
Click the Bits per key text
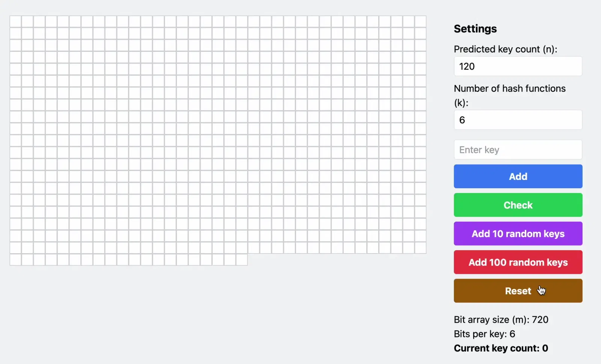pyautogui.click(x=484, y=334)
